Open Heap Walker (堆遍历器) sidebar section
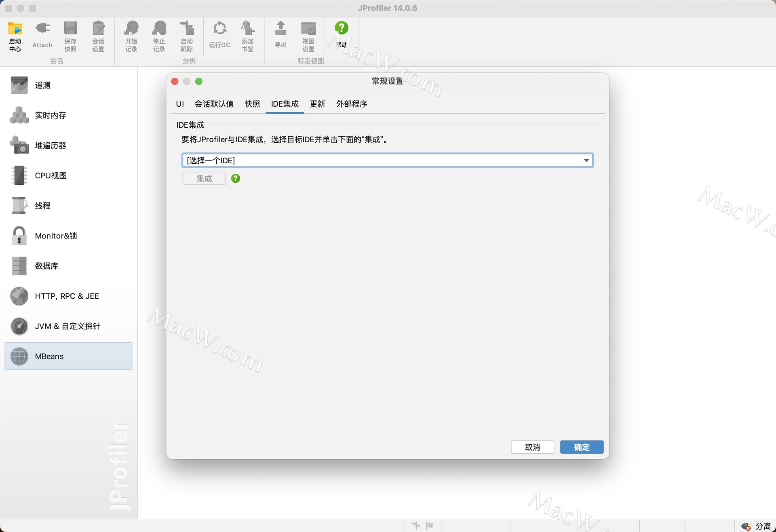Screen dimensions: 776x532 coord(68,146)
